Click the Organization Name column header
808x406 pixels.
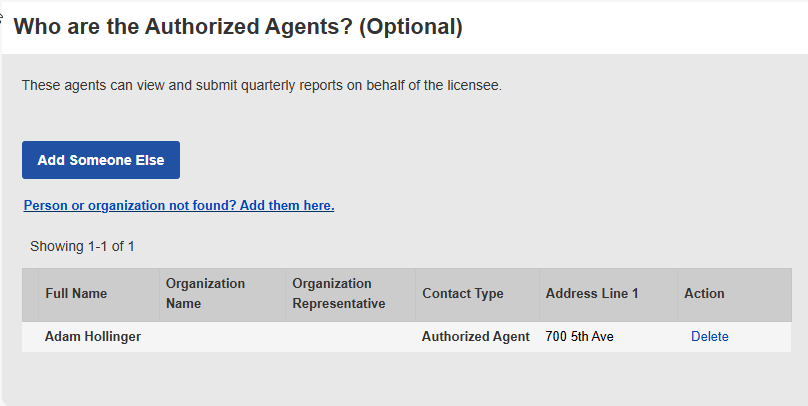tap(205, 294)
